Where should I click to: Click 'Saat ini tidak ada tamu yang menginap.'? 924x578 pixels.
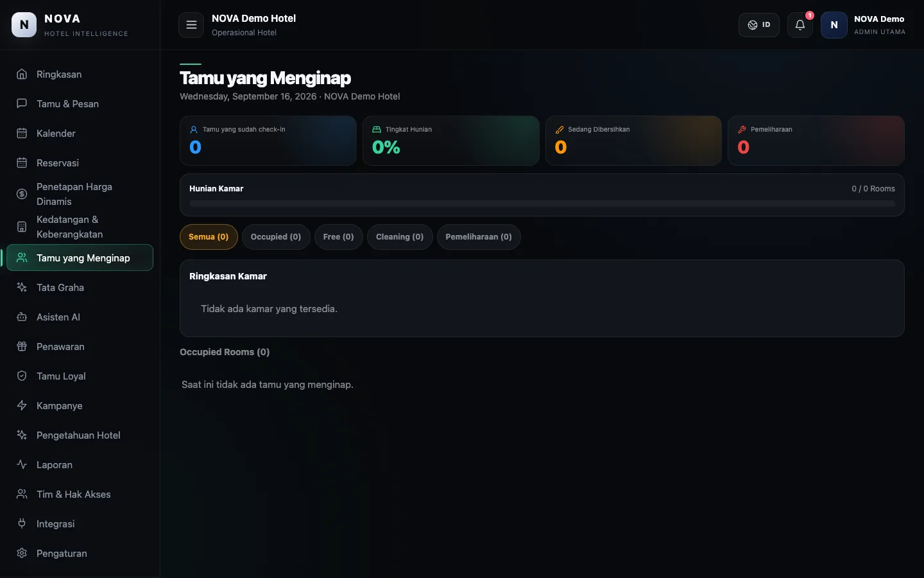point(268,385)
